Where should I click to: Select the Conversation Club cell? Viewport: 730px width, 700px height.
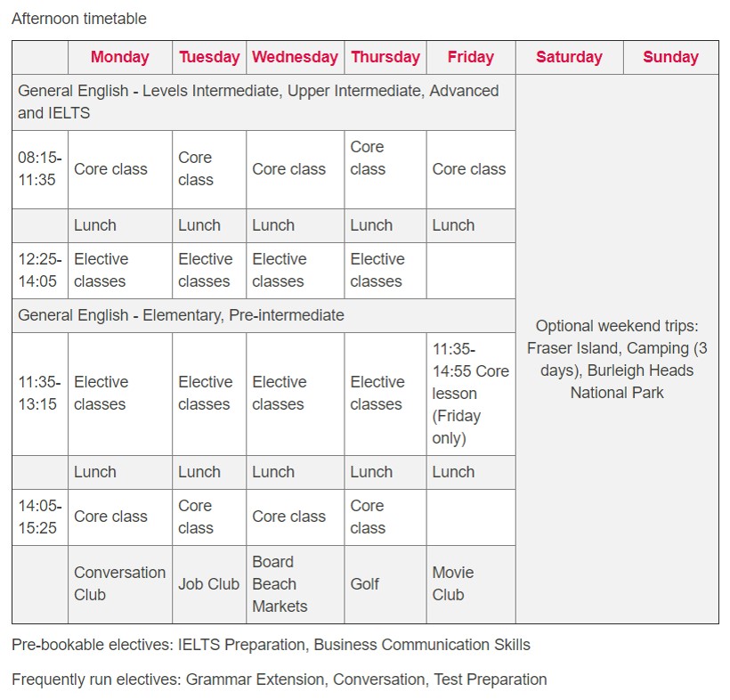(120, 584)
